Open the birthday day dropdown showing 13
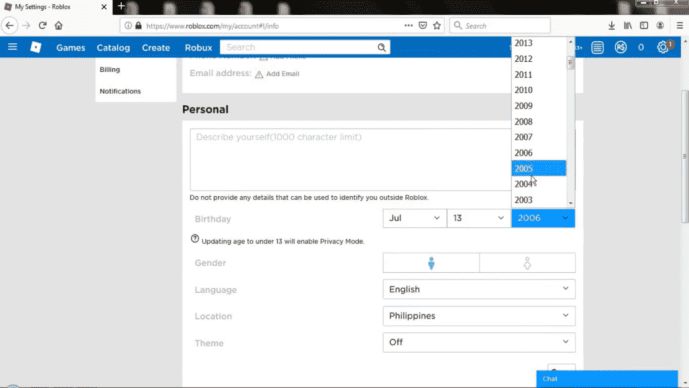This screenshot has width=689, height=388. coord(479,218)
